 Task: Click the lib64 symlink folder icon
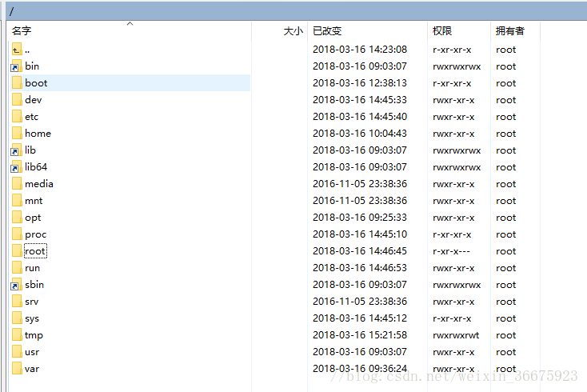[17, 167]
